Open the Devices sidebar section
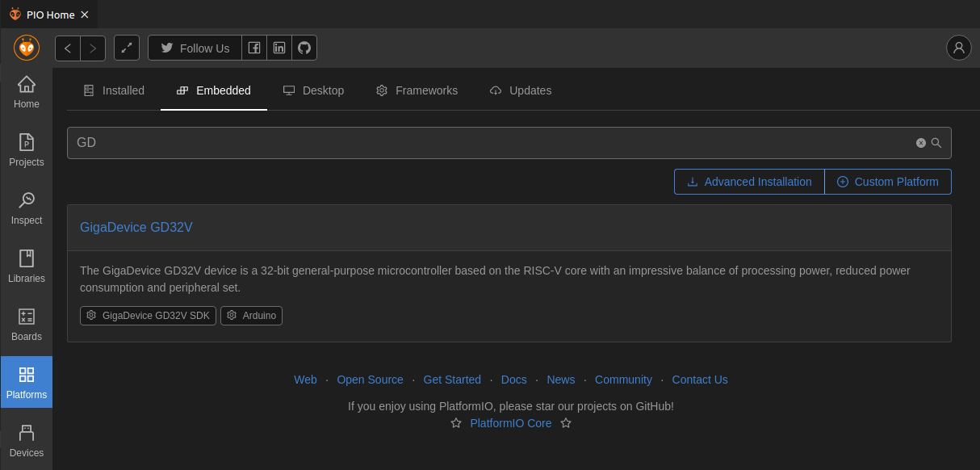 [x=27, y=441]
